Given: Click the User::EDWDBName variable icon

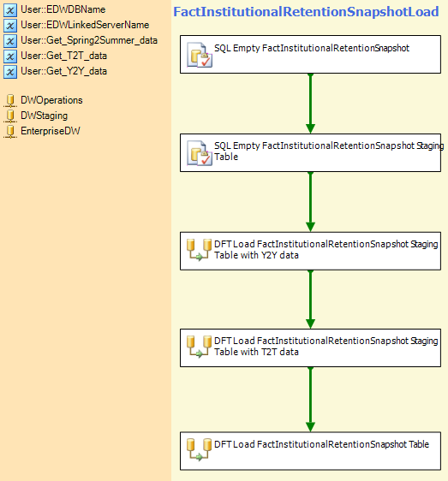Looking at the screenshot, I should (x=10, y=9).
